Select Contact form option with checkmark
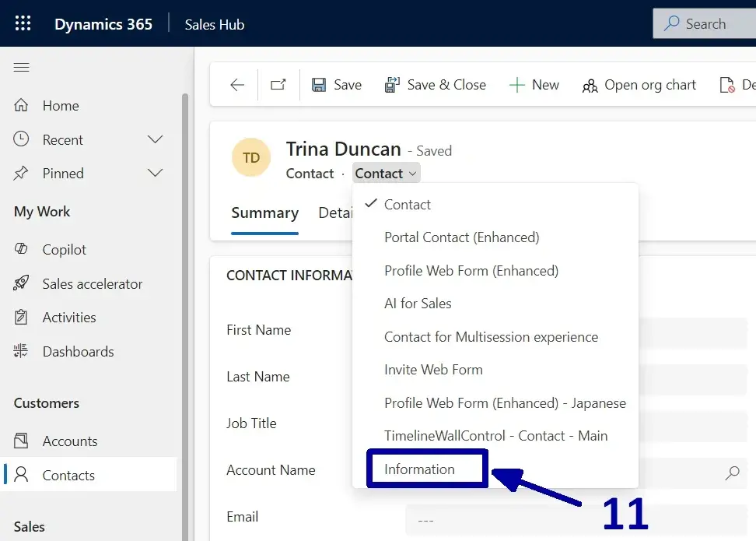Image resolution: width=756 pixels, height=541 pixels. coord(495,204)
